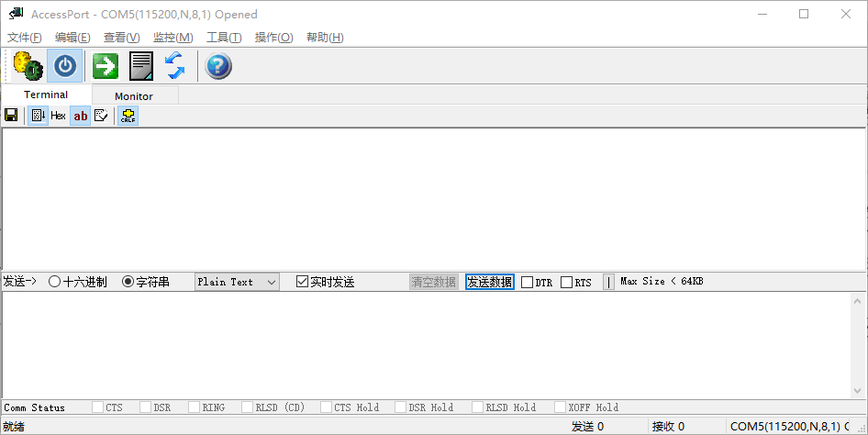The width and height of the screenshot is (868, 435).
Task: Click the blue refresh arrows icon
Action: pyautogui.click(x=174, y=66)
